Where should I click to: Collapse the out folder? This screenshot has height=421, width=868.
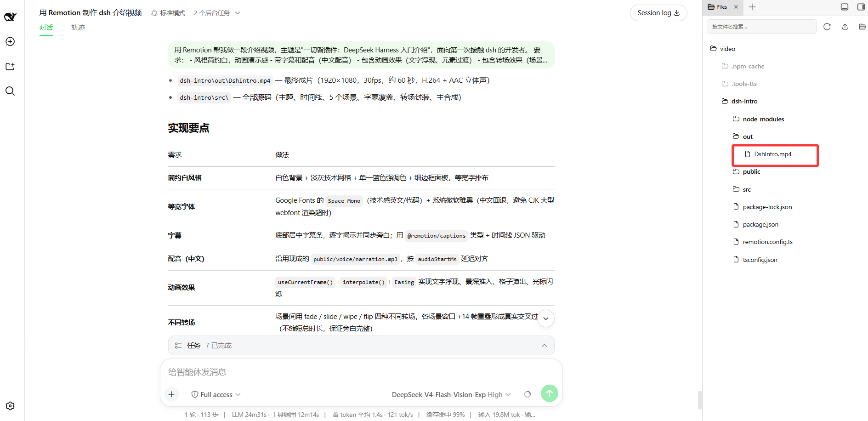(743, 137)
